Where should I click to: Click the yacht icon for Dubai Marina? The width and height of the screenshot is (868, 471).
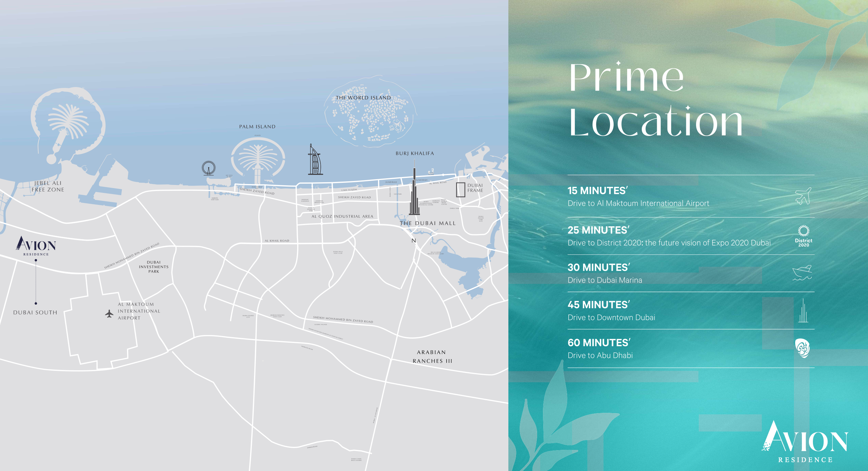pos(802,273)
